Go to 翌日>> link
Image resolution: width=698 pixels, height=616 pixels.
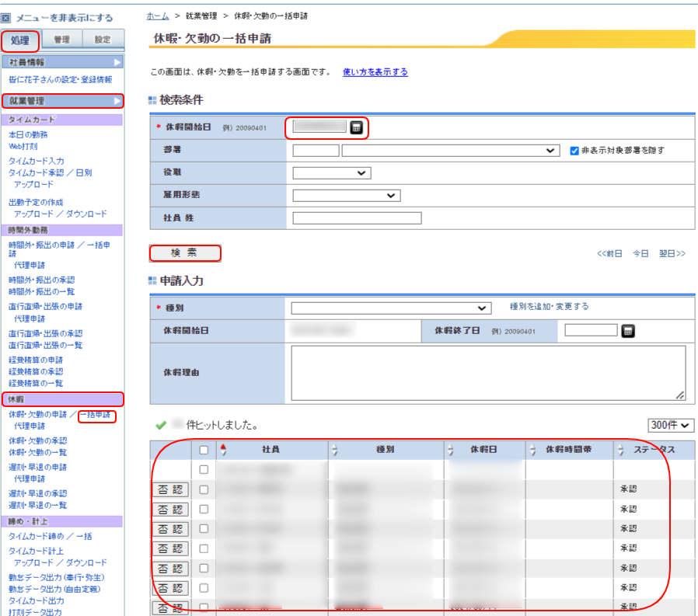(x=672, y=253)
